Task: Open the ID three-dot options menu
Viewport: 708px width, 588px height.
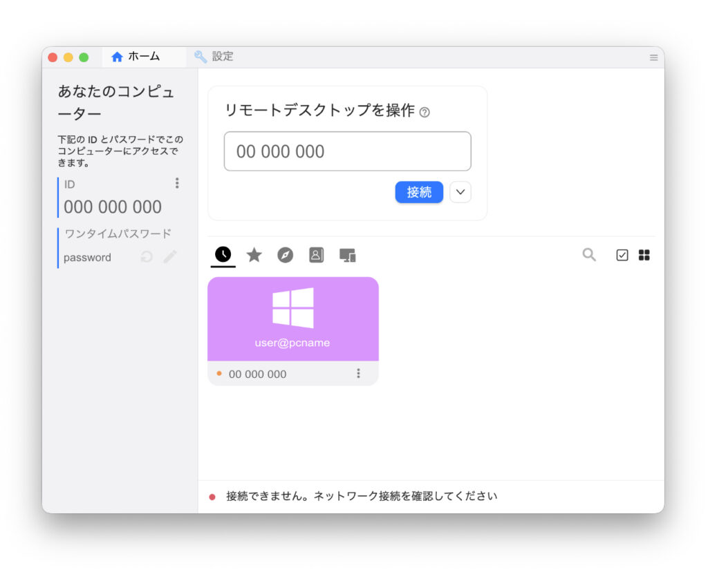Action: (x=177, y=183)
